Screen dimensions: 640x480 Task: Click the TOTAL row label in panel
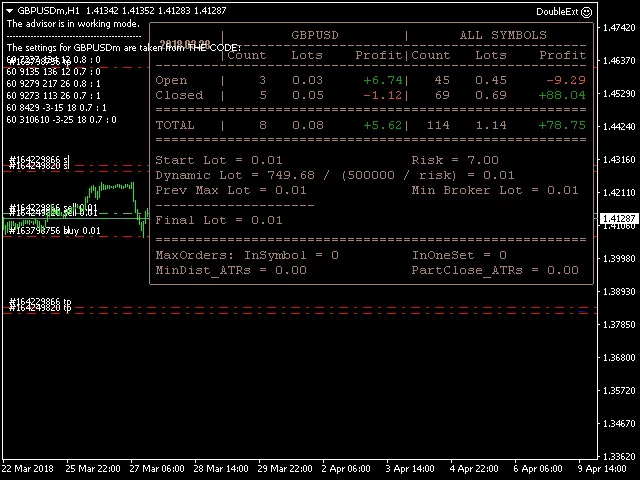(x=176, y=126)
